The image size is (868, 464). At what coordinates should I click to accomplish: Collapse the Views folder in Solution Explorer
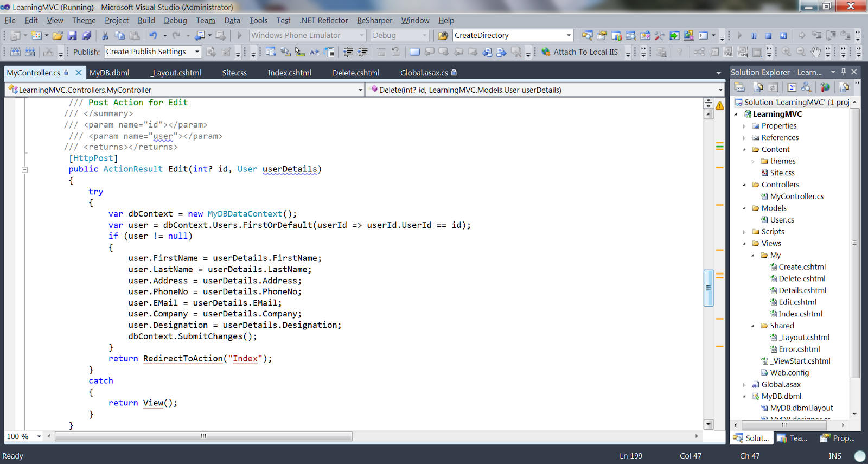[x=744, y=244]
